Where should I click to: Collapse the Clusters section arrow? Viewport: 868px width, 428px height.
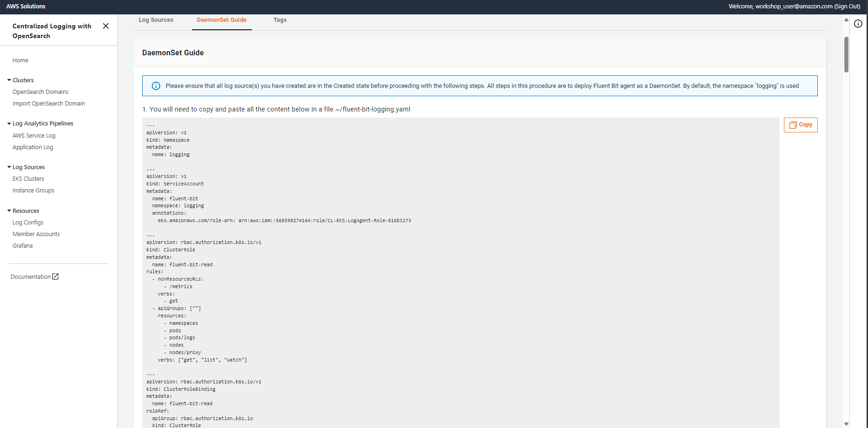pos(9,80)
